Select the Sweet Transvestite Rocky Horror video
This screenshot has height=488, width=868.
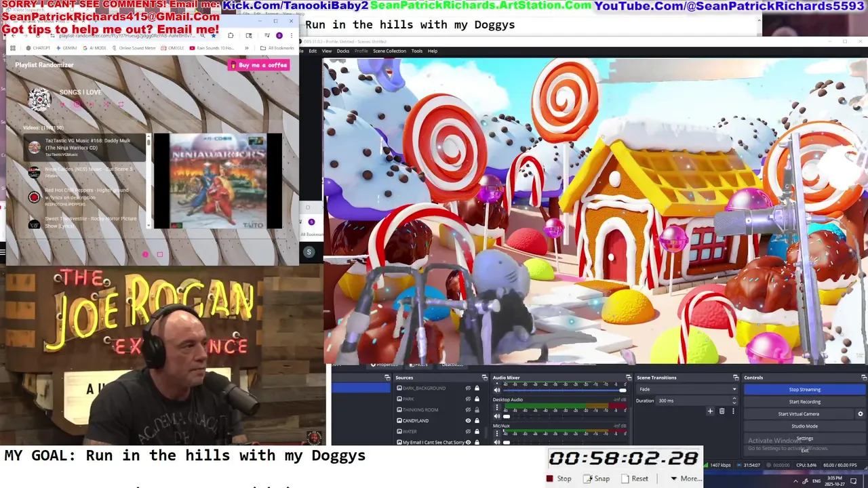(x=85, y=222)
